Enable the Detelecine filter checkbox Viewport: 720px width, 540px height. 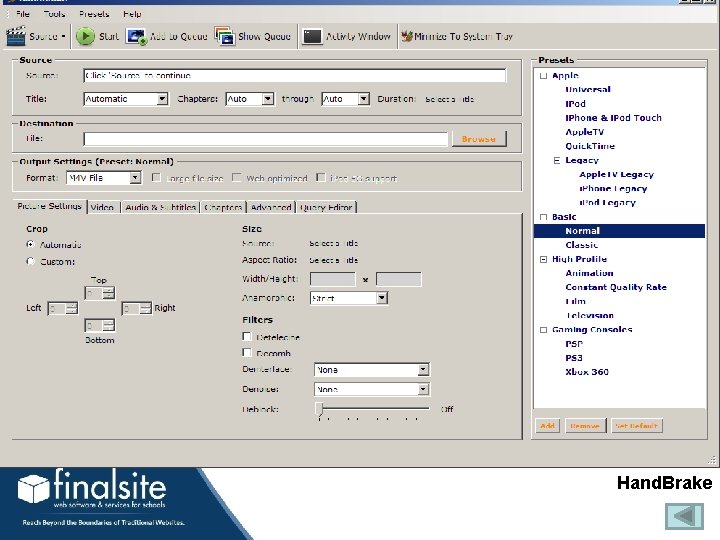pyautogui.click(x=247, y=337)
